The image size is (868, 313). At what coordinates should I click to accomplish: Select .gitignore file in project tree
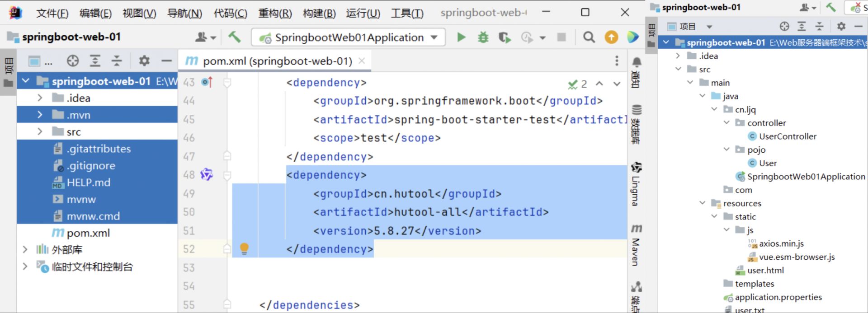click(91, 166)
